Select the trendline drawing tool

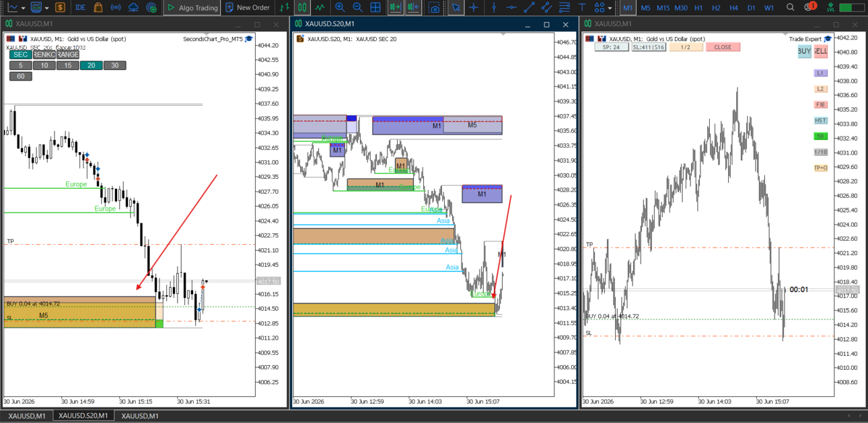point(530,7)
